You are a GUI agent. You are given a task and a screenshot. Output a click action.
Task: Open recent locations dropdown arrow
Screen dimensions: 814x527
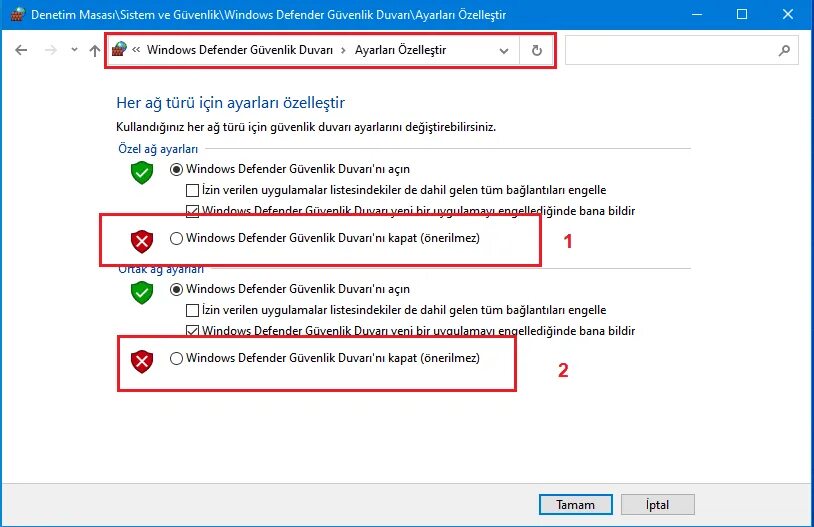click(74, 50)
